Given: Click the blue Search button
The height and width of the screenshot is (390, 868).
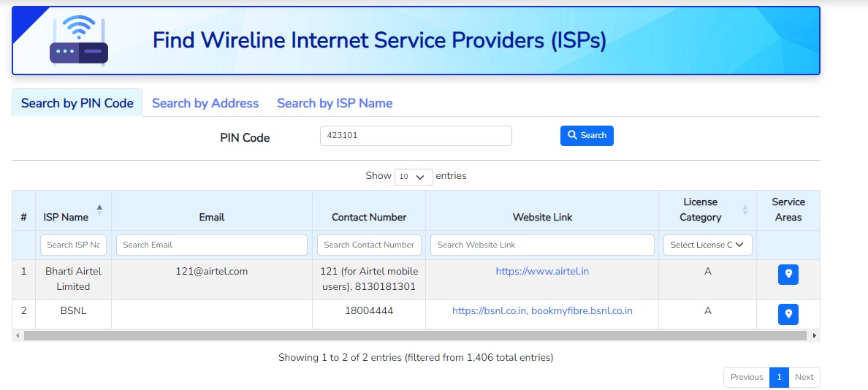Looking at the screenshot, I should coord(587,136).
